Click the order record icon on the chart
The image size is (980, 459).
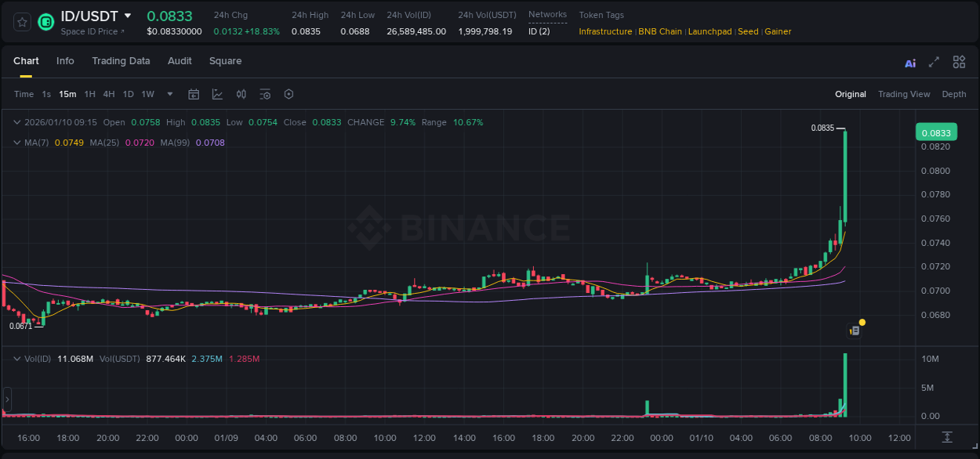coord(855,330)
